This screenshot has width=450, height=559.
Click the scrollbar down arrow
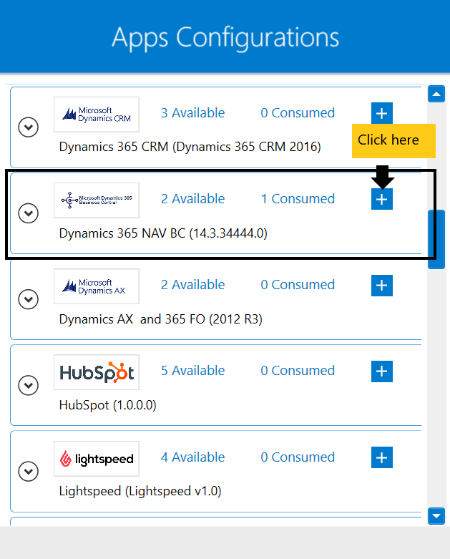click(436, 516)
